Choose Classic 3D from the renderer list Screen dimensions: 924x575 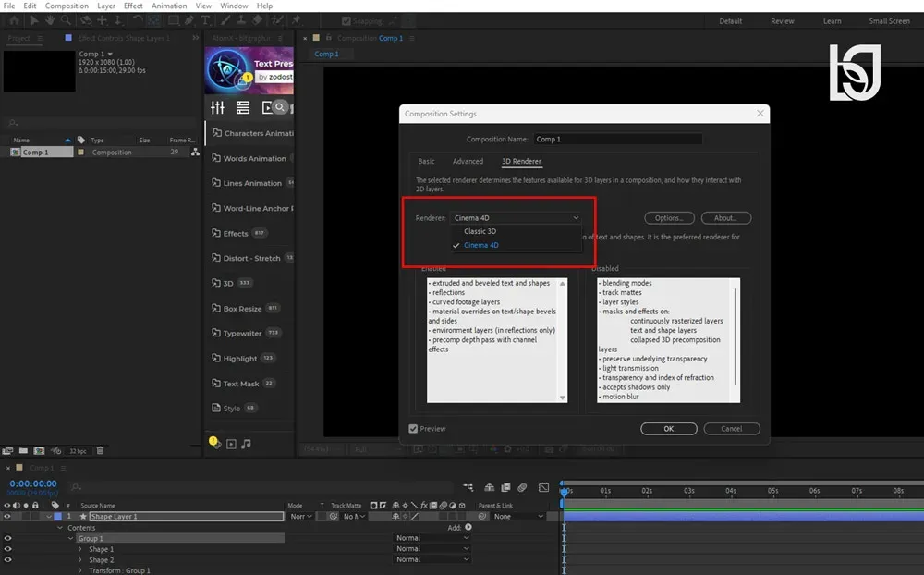click(480, 231)
